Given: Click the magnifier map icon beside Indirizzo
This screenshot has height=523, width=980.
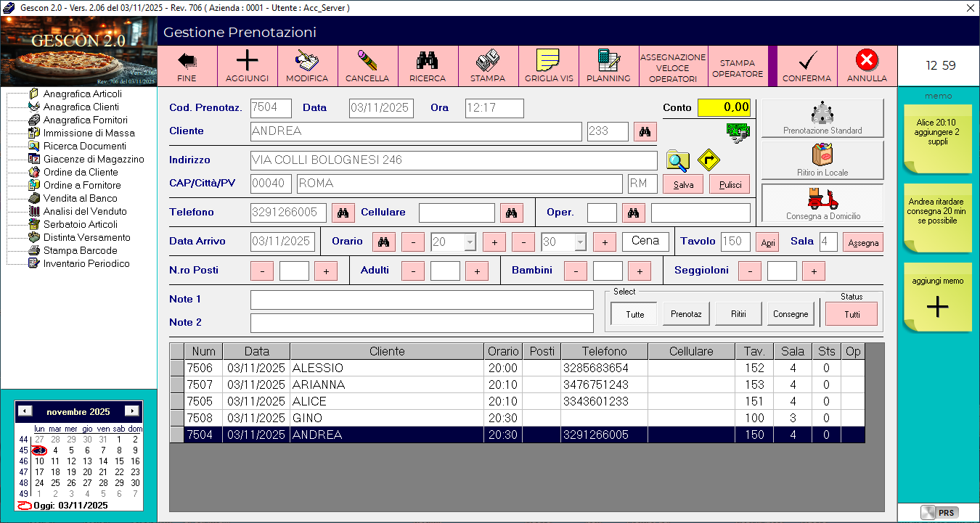Looking at the screenshot, I should click(x=677, y=160).
